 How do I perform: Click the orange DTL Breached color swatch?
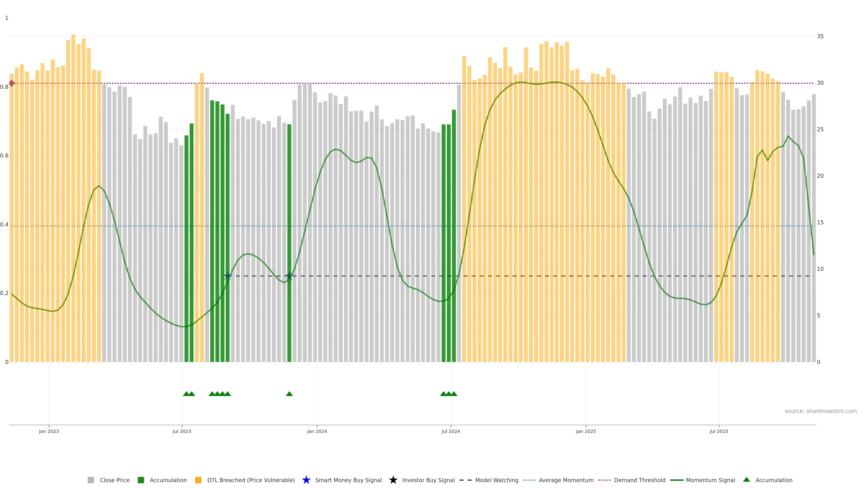point(198,480)
